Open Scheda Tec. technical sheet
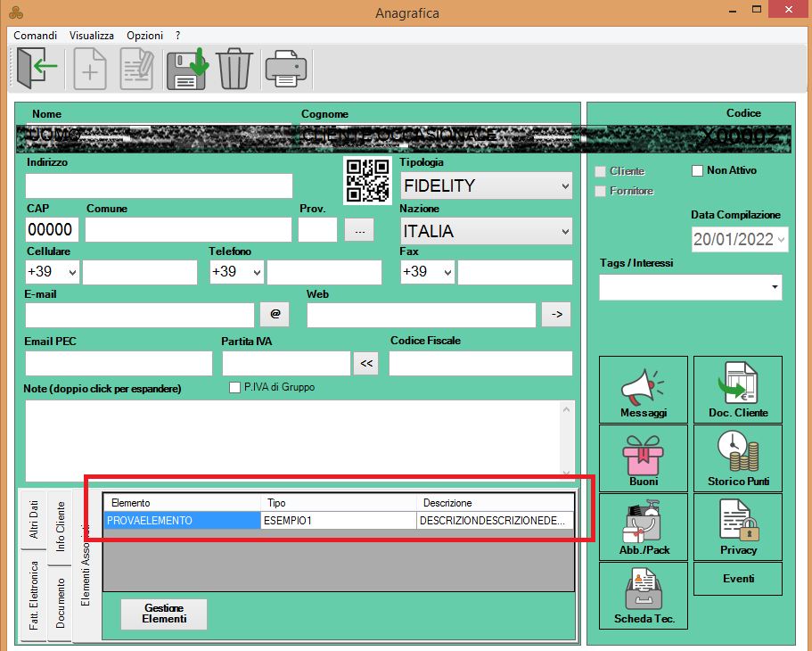This screenshot has width=812, height=651. 644,595
